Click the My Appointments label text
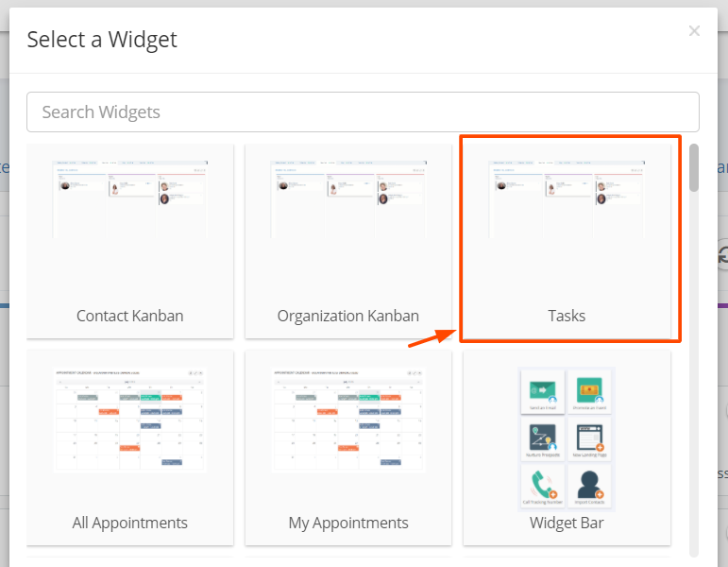Viewport: 728px width, 567px height. pos(348,523)
